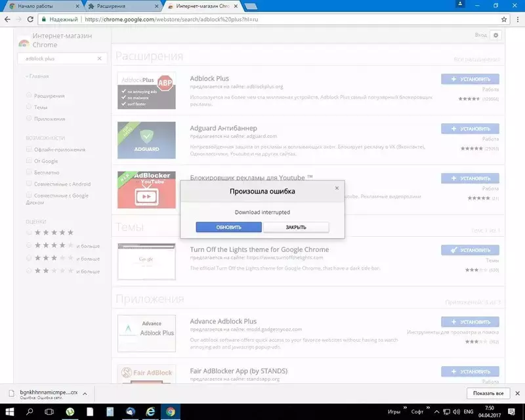Expand the download item options chevron

85,394
